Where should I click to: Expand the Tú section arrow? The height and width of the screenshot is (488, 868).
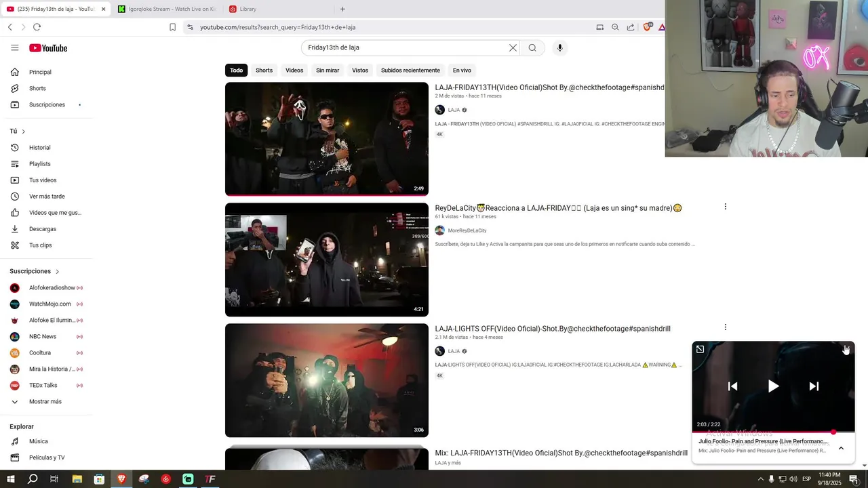pos(23,131)
